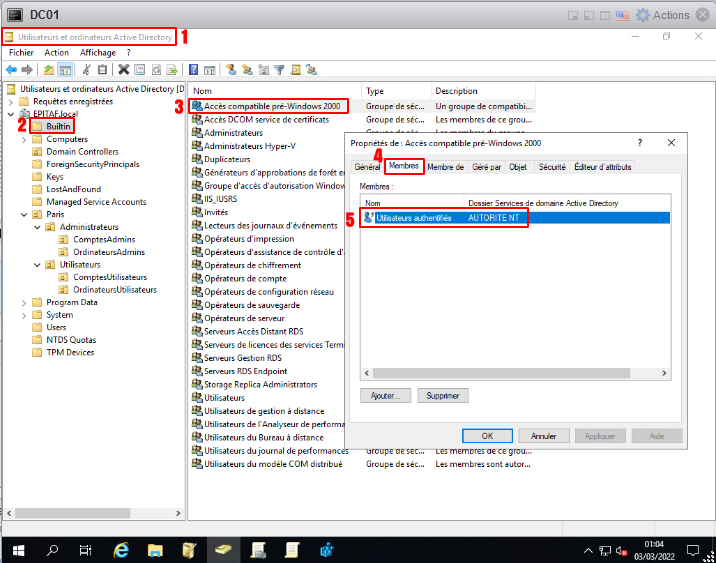
Task: Click the Back arrow in the toolbar
Action: tap(11, 70)
